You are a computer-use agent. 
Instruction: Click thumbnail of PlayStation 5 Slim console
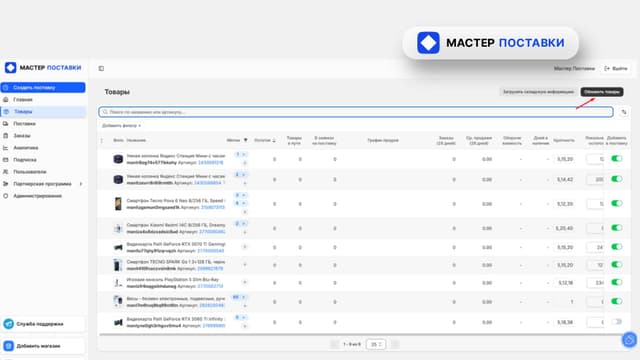[x=118, y=282]
